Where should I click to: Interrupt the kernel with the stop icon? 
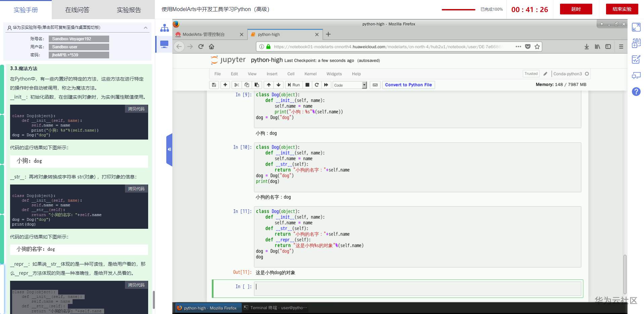(307, 85)
